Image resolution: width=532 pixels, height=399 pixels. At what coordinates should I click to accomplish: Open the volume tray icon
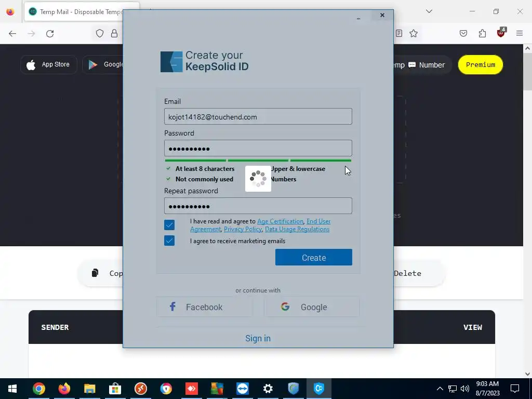(465, 389)
